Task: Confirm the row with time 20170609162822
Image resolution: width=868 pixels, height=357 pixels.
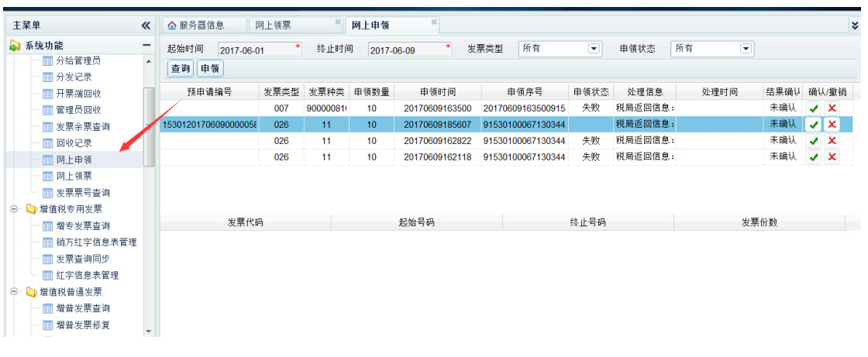Action: click(813, 141)
